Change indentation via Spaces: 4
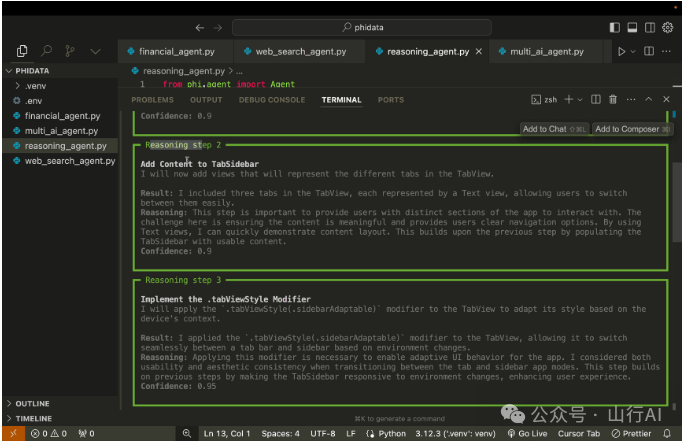The image size is (682, 441). click(x=280, y=434)
